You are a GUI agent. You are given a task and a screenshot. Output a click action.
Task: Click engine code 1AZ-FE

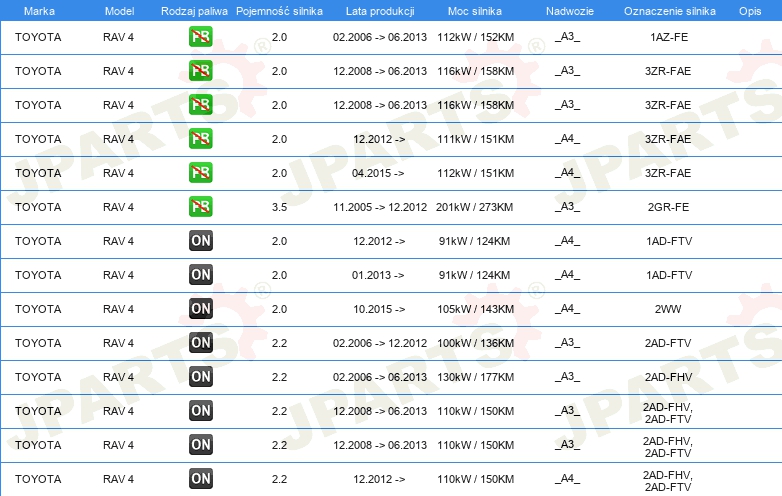(x=669, y=37)
